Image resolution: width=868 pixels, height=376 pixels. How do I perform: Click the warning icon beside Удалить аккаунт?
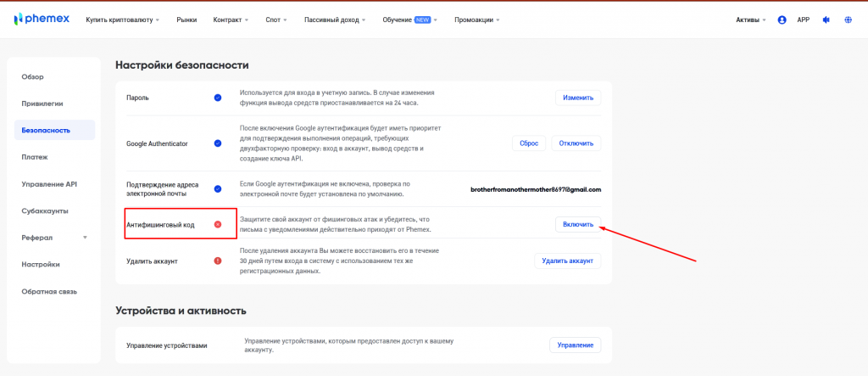pos(218,261)
